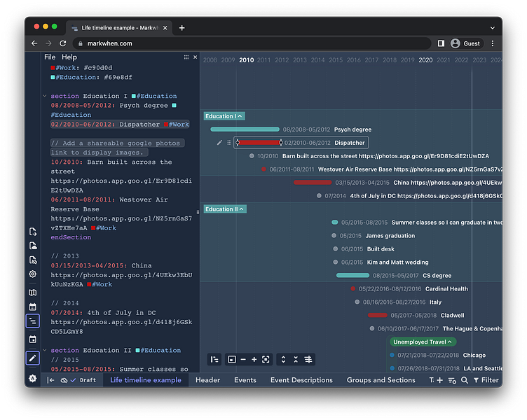Screen dimensions: 527x420
Task: Open settings via the sidebar gear icon
Action: [33, 274]
